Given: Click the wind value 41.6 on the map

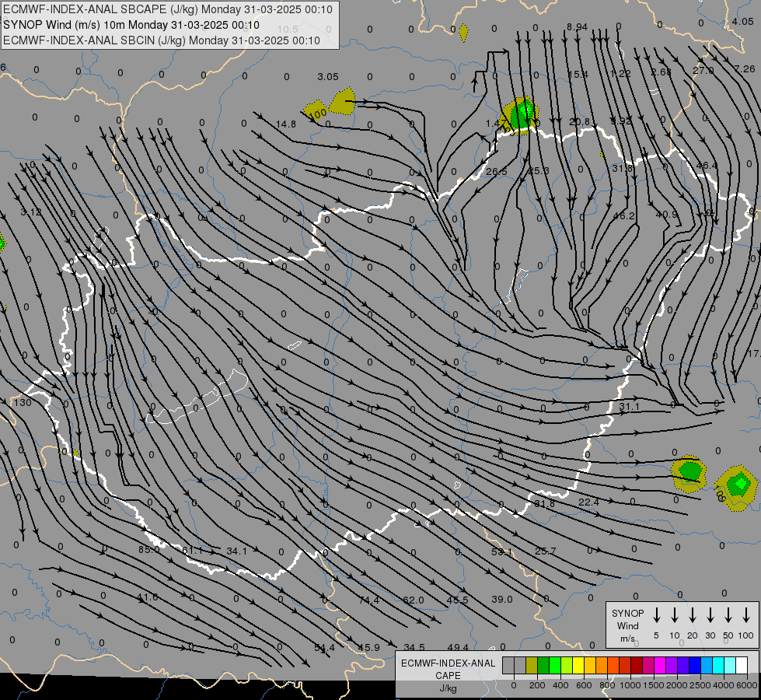Looking at the screenshot, I should tap(147, 597).
